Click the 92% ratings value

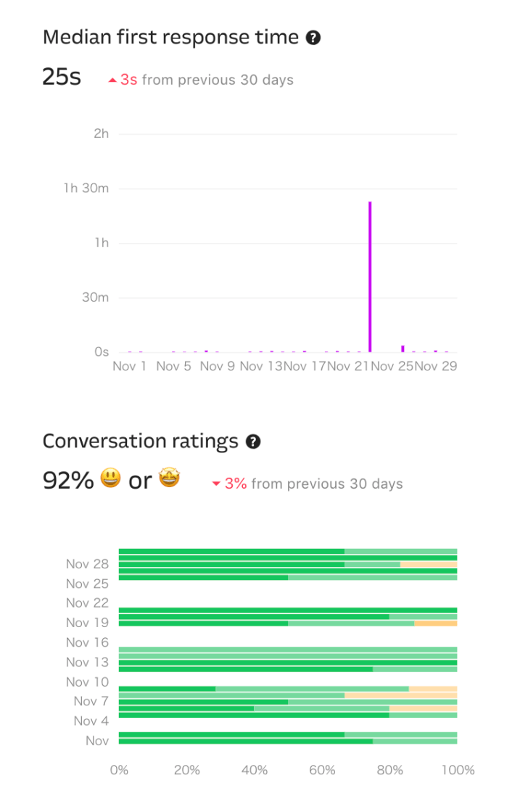click(x=68, y=480)
